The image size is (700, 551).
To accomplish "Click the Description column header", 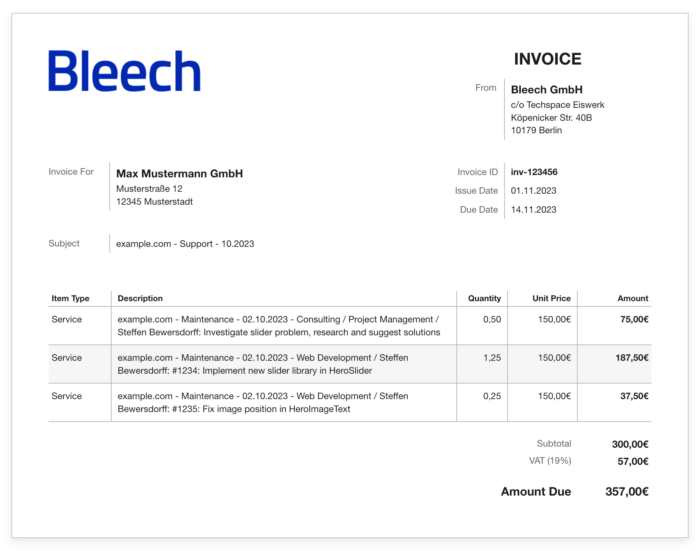I will [140, 298].
